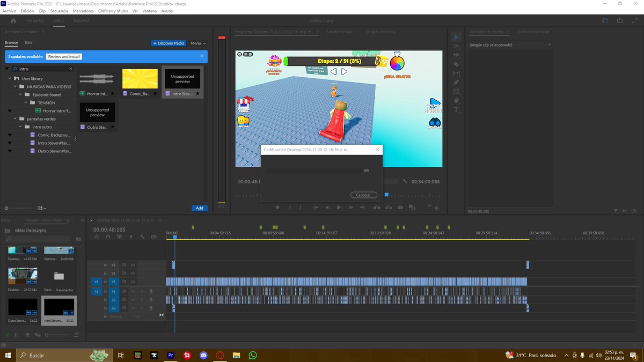Open the Program monitor button editor plus icon

pos(436,208)
